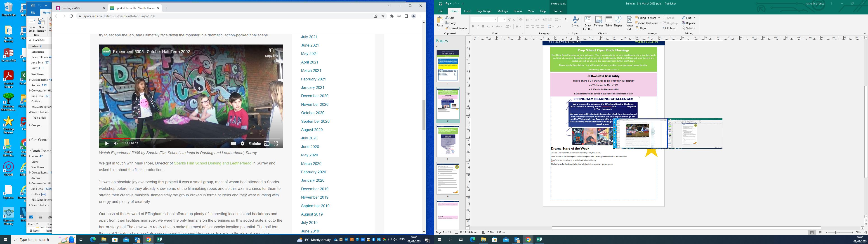Bookmark this page with star icon
Image resolution: width=868 pixels, height=244 pixels.
point(383,16)
